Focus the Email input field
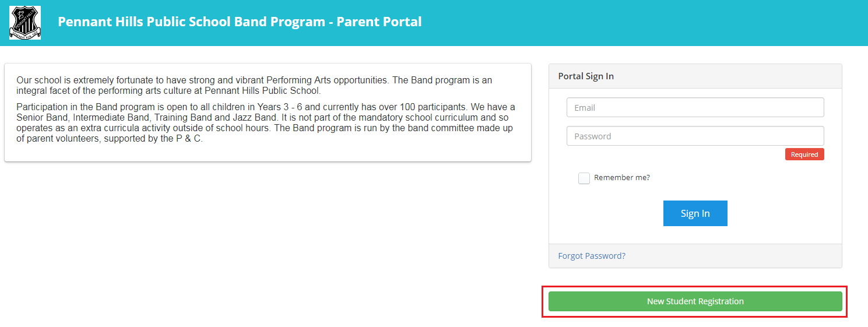 coord(695,107)
